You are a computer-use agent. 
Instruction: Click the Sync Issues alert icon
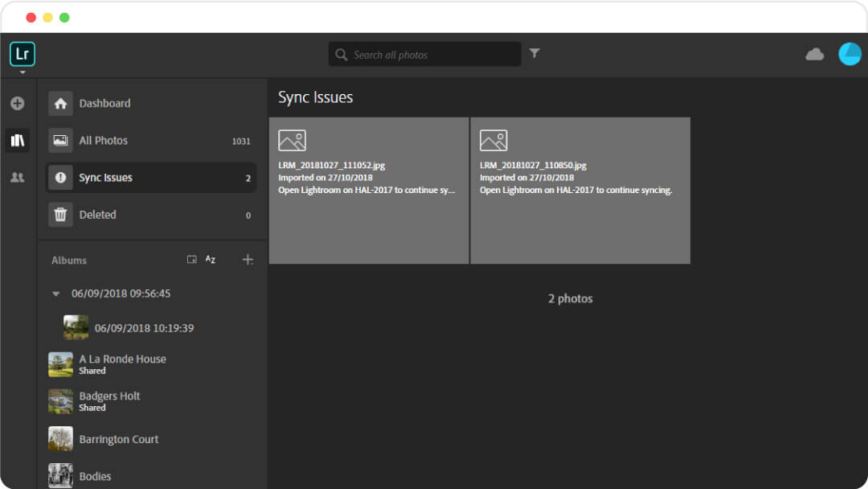(x=60, y=177)
